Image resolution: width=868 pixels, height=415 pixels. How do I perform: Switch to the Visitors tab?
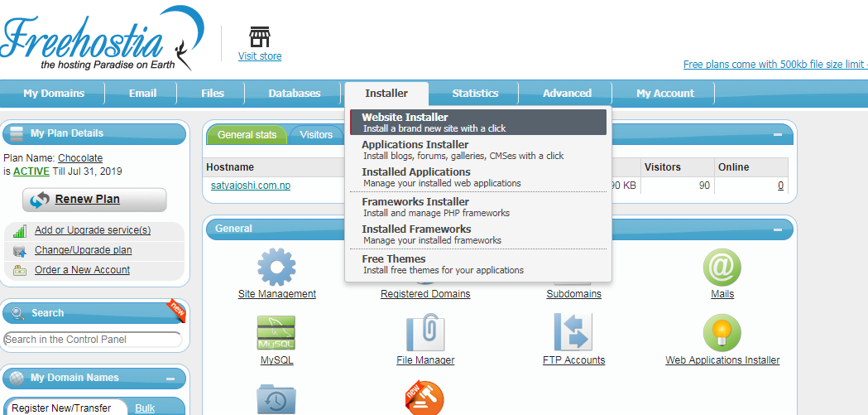point(316,135)
